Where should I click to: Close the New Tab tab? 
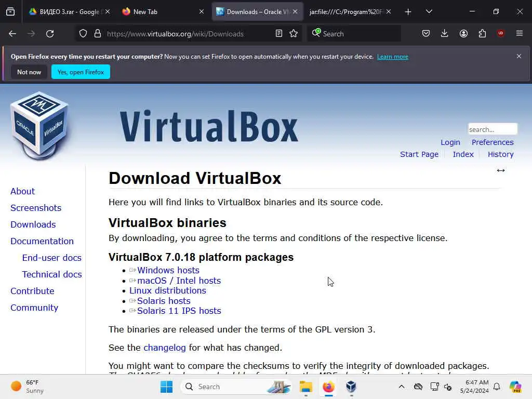coord(202,11)
